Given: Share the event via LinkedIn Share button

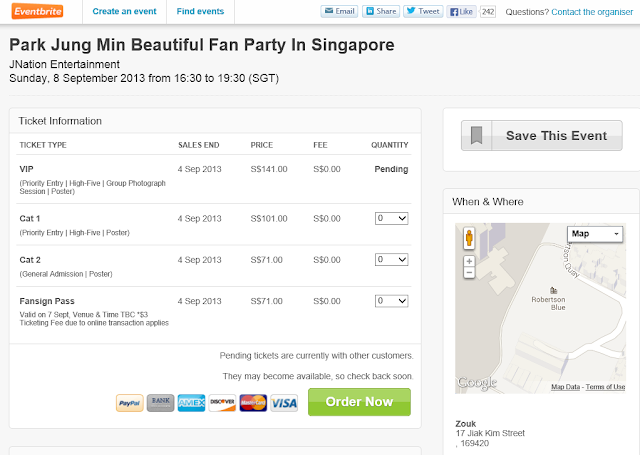Looking at the screenshot, I should [x=381, y=12].
